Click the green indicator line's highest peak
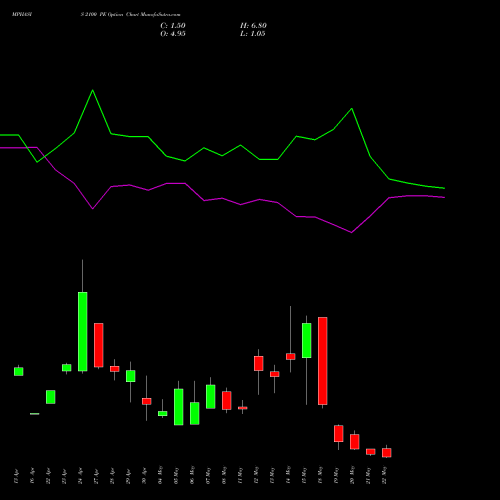The width and height of the screenshot is (500, 500). point(93,90)
